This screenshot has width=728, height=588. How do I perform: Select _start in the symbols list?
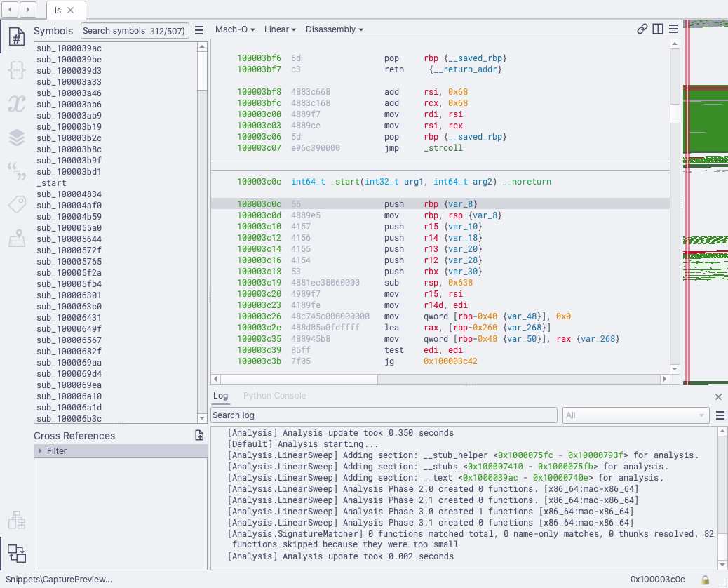coord(116,183)
